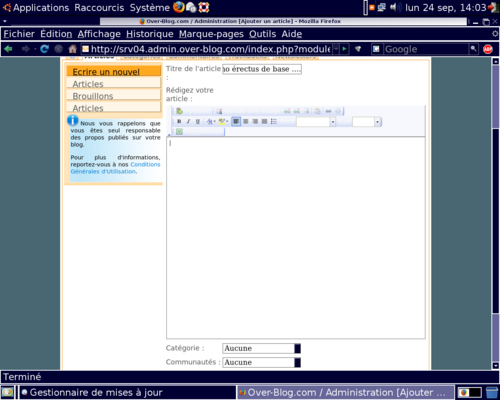The width and height of the screenshot is (500, 400).
Task: Open the Aide menu
Action: click(292, 34)
